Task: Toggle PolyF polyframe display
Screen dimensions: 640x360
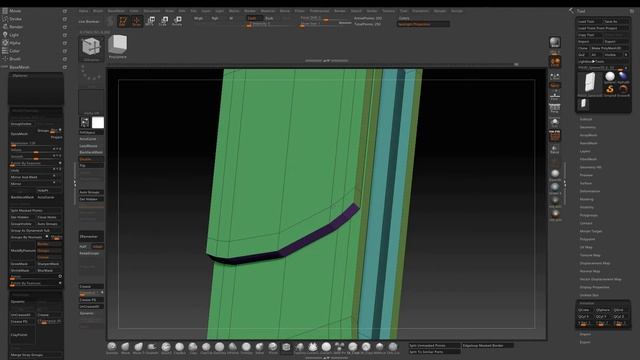Action: 555,135
